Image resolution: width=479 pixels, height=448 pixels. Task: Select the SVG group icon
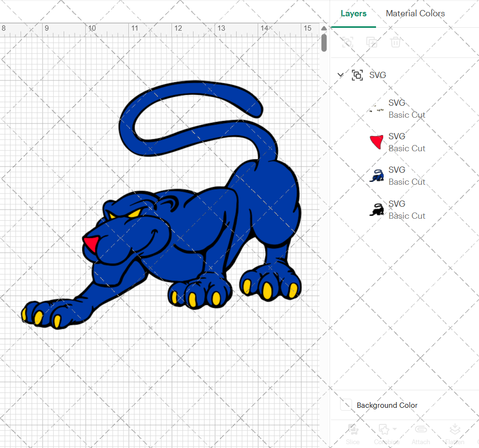click(x=357, y=75)
